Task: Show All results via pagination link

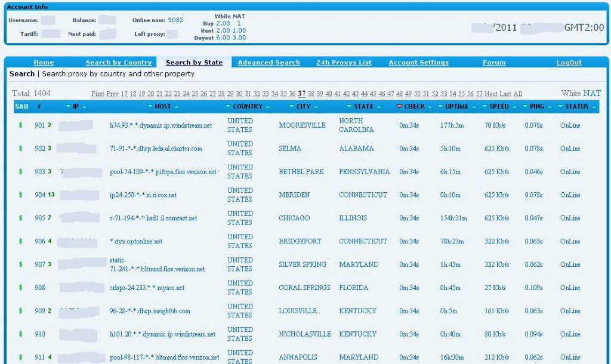Action: 517,94
